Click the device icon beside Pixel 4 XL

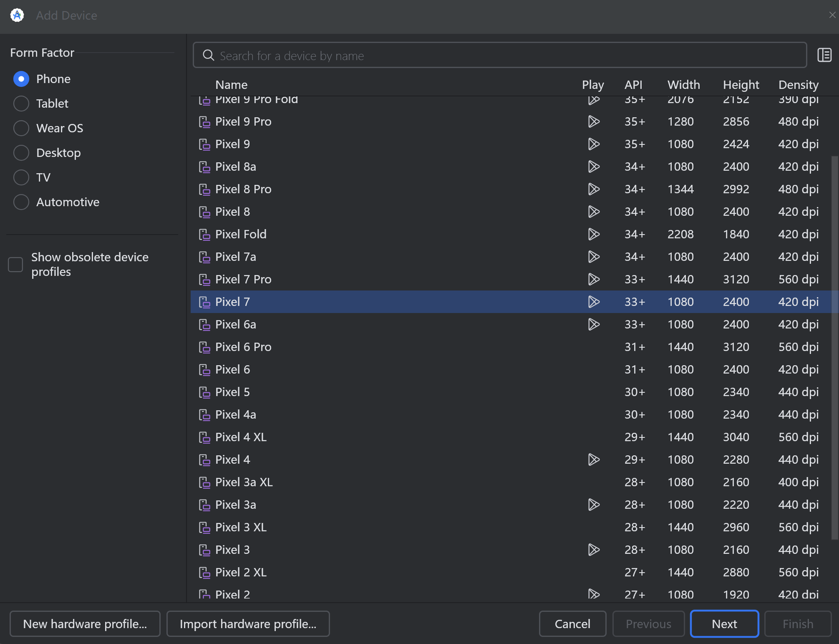pos(204,437)
